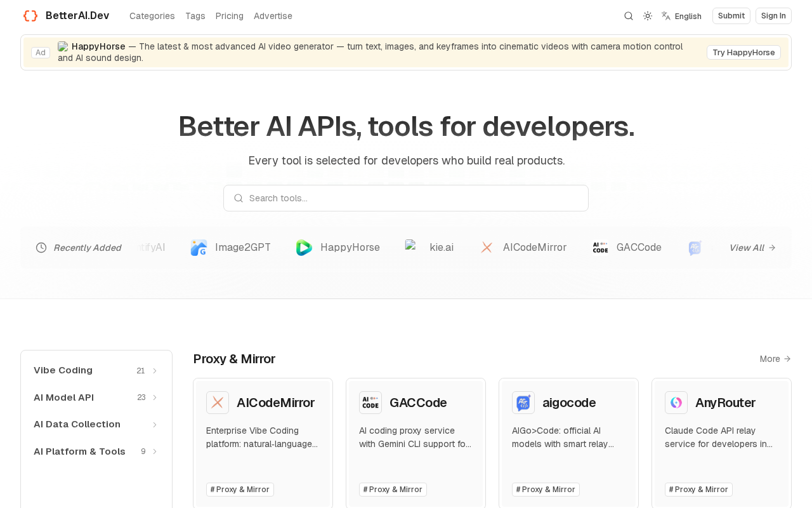Click the Sign In button
Image resolution: width=812 pixels, height=508 pixels.
(773, 16)
